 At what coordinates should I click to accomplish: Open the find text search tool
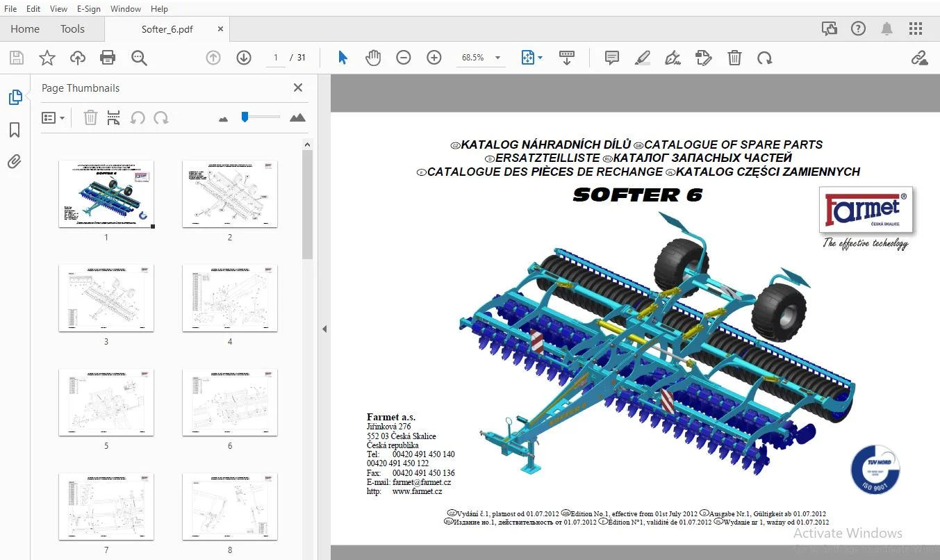[139, 58]
